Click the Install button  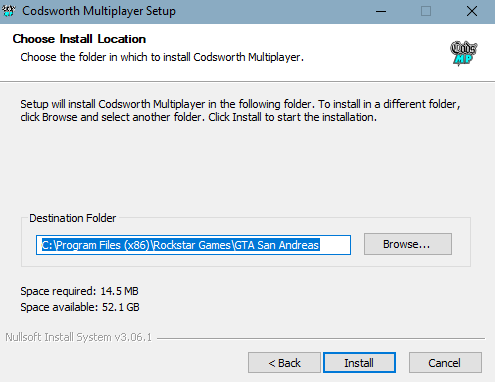(359, 363)
